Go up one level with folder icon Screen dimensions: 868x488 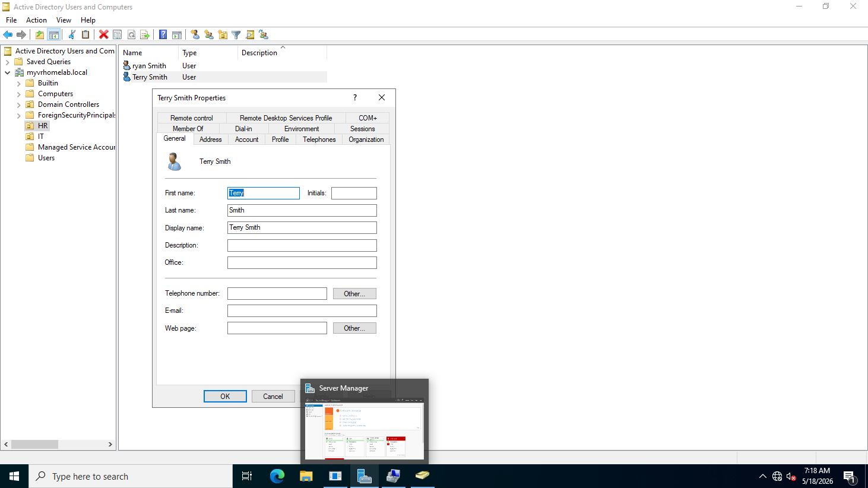40,35
